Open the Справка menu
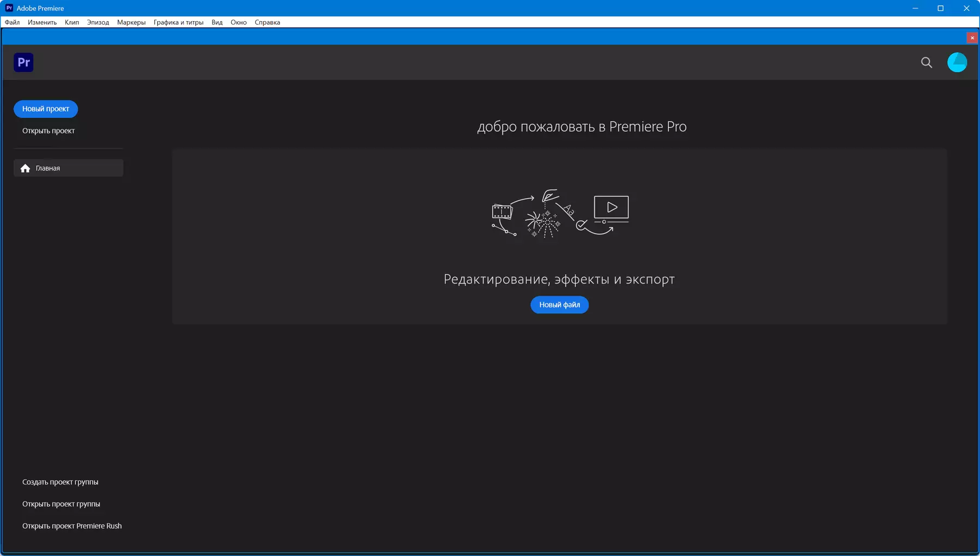 pos(267,22)
